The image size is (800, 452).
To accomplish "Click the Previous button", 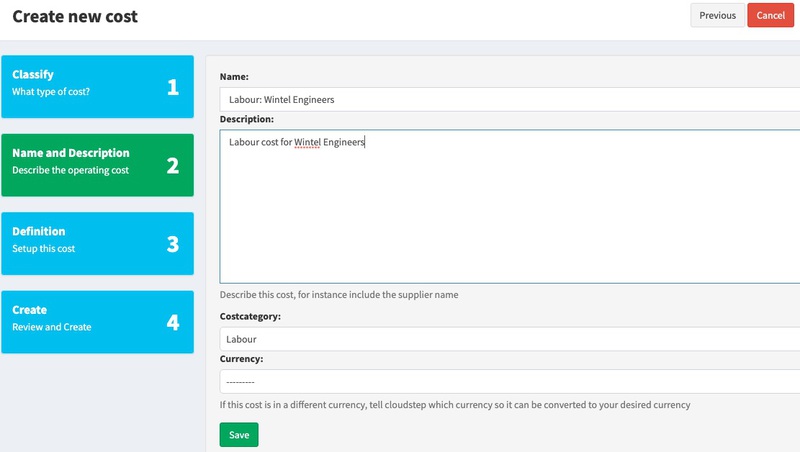I will click(x=717, y=15).
